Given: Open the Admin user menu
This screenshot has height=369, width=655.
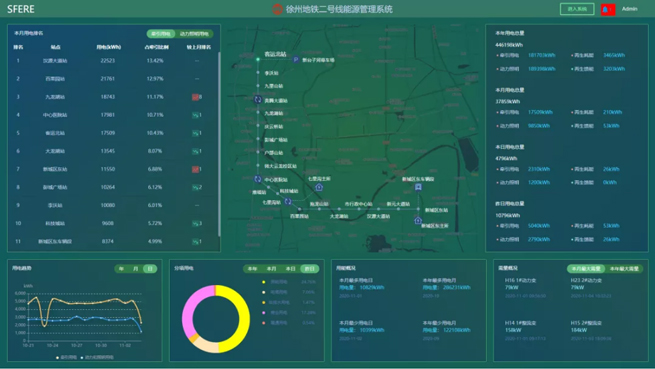Looking at the screenshot, I should coord(630,9).
